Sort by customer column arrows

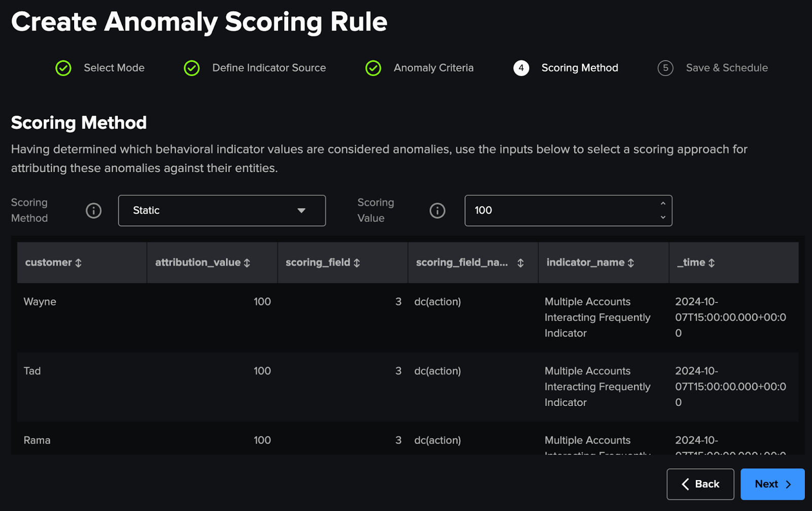[x=78, y=263]
